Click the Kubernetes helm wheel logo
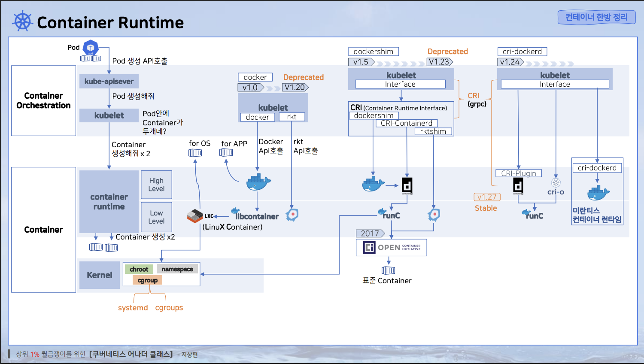The image size is (644, 364). pyautogui.click(x=23, y=21)
